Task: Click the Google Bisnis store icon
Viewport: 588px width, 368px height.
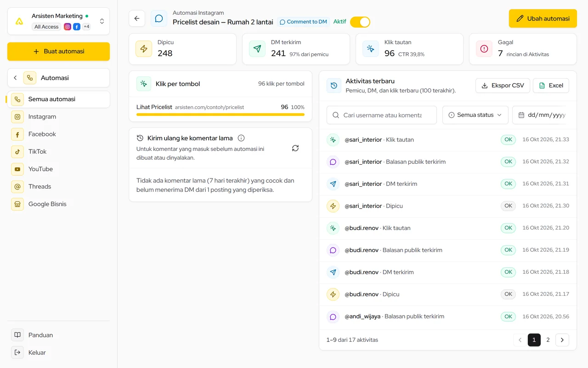Action: 17,204
